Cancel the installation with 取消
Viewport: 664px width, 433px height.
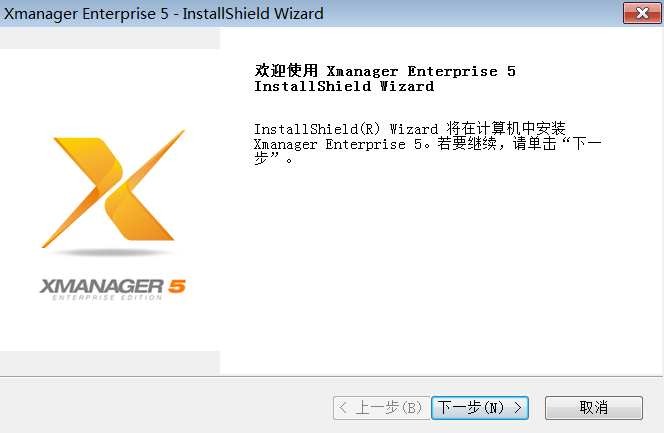tap(594, 408)
